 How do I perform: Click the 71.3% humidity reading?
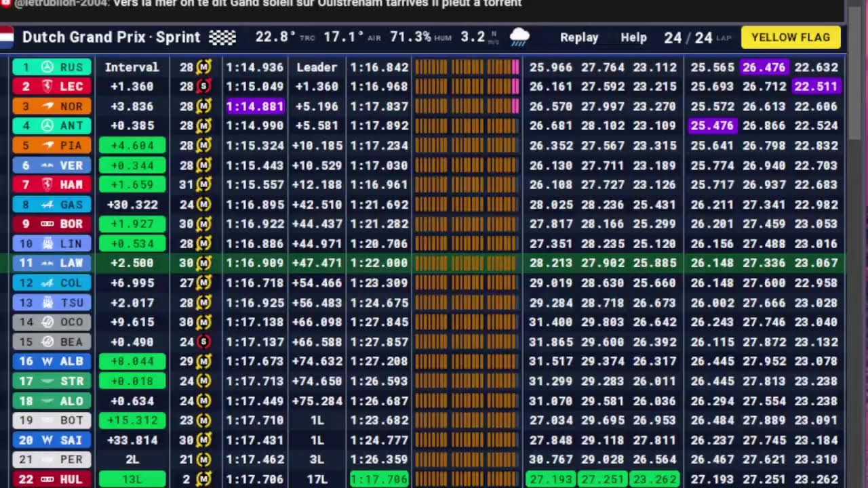click(411, 37)
